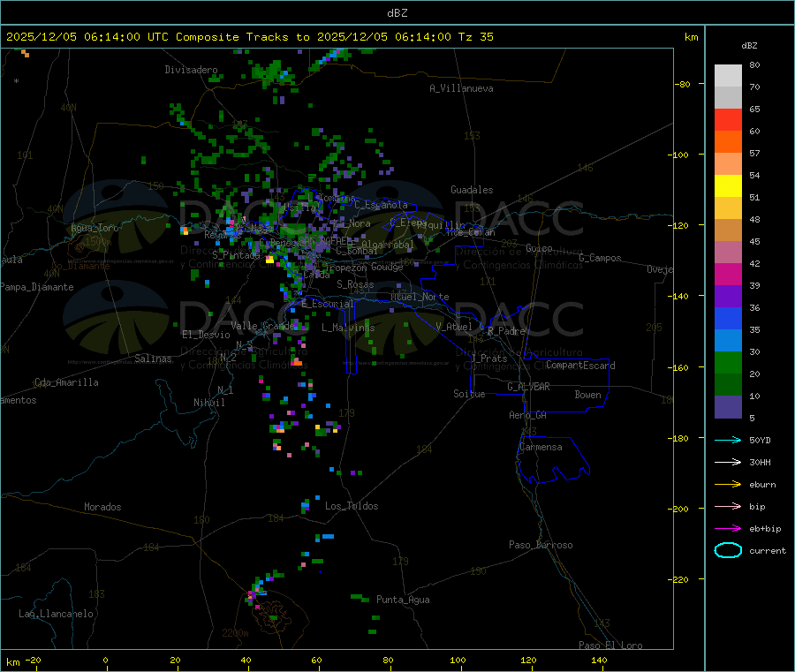This screenshot has height=672, width=795.
Task: Click the cyan 50YD arrow legend icon
Action: point(728,440)
